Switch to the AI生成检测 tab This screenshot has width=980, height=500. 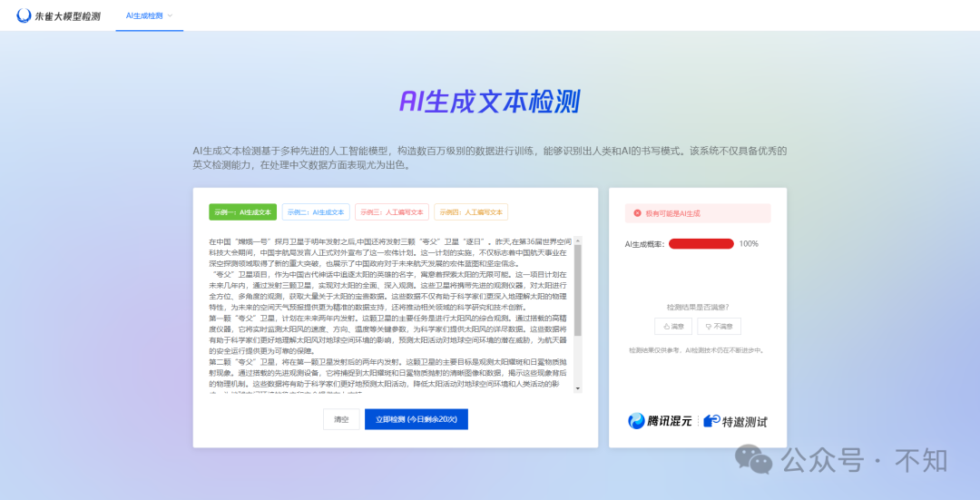142,15
